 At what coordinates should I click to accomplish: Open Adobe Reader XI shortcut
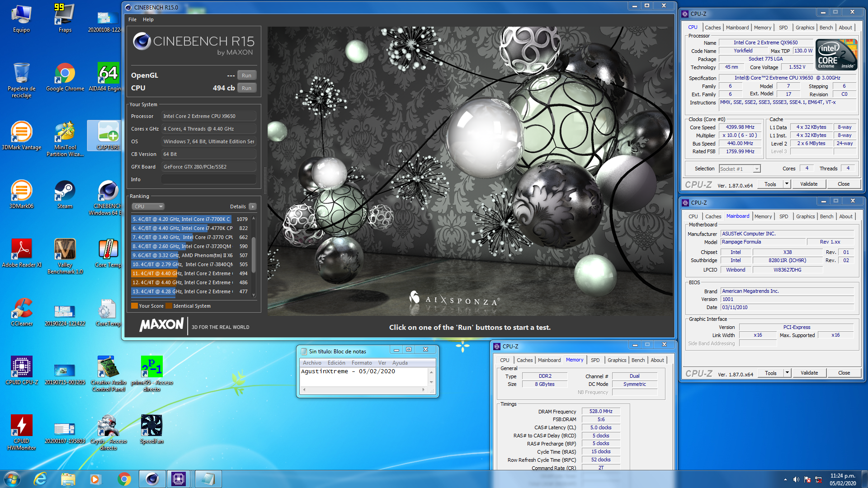click(21, 253)
